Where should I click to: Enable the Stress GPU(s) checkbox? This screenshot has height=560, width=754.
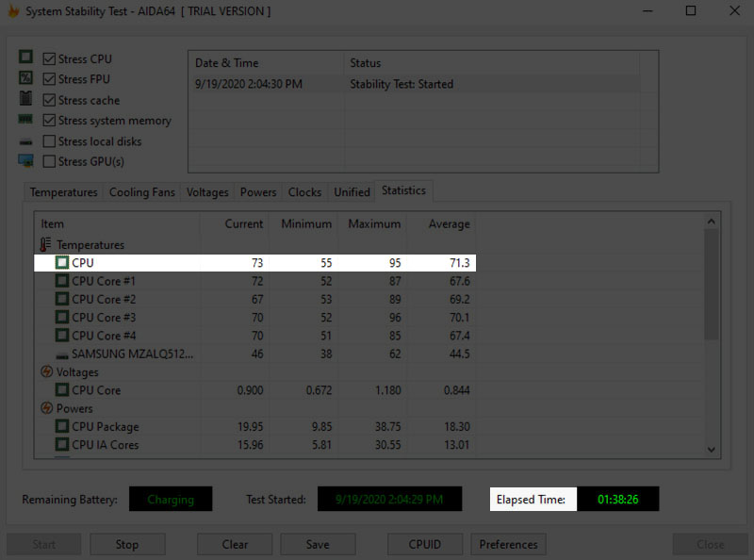[49, 161]
